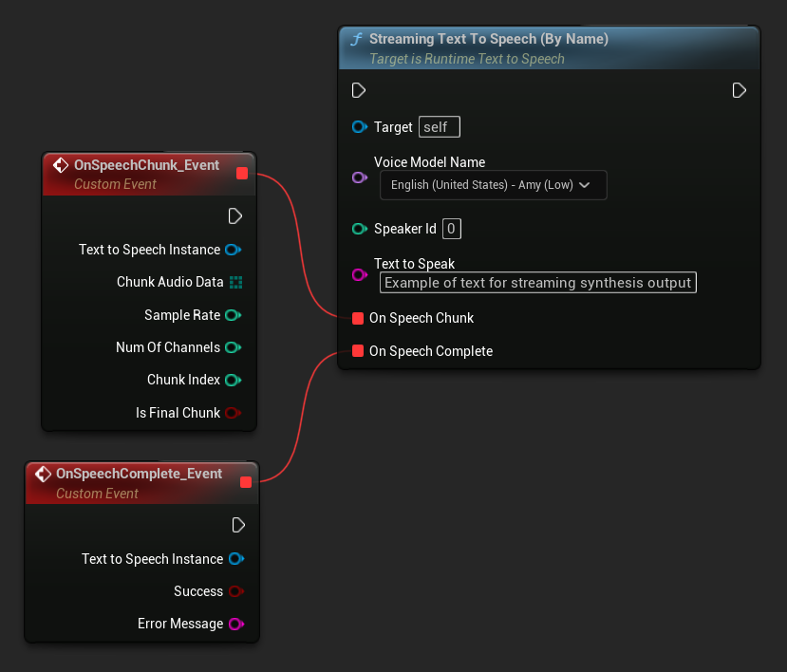
Task: Click OnSpeechComplete_Event red delegate output pin
Action: click(246, 482)
